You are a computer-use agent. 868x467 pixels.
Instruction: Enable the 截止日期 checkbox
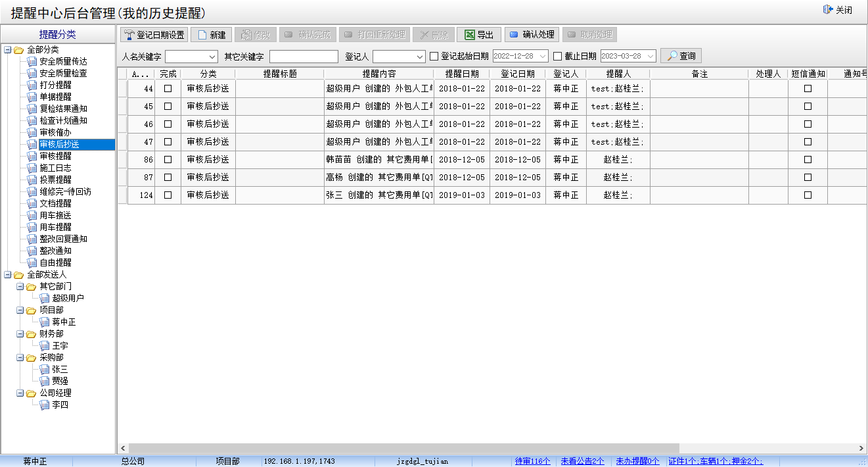pos(557,57)
